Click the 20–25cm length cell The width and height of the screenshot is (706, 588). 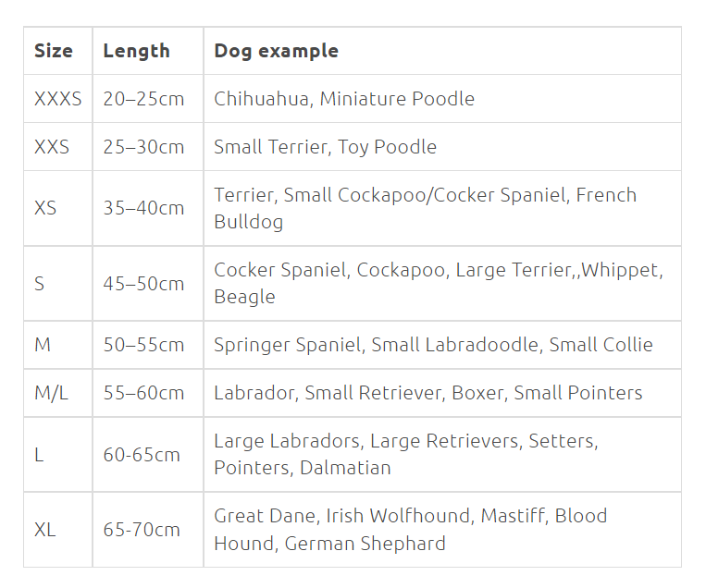[143, 99]
